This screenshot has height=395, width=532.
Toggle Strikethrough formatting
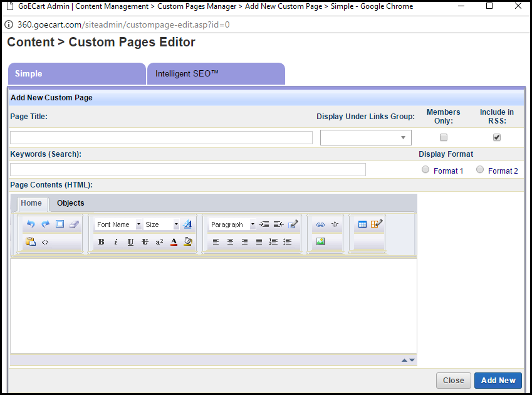(x=145, y=241)
